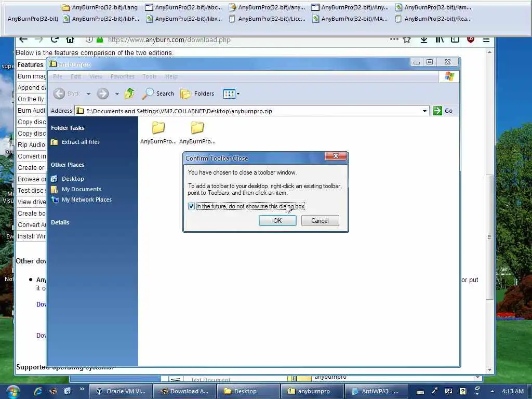The image size is (532, 399).
Task: Open the Firefox library icon
Action: pyautogui.click(x=440, y=39)
